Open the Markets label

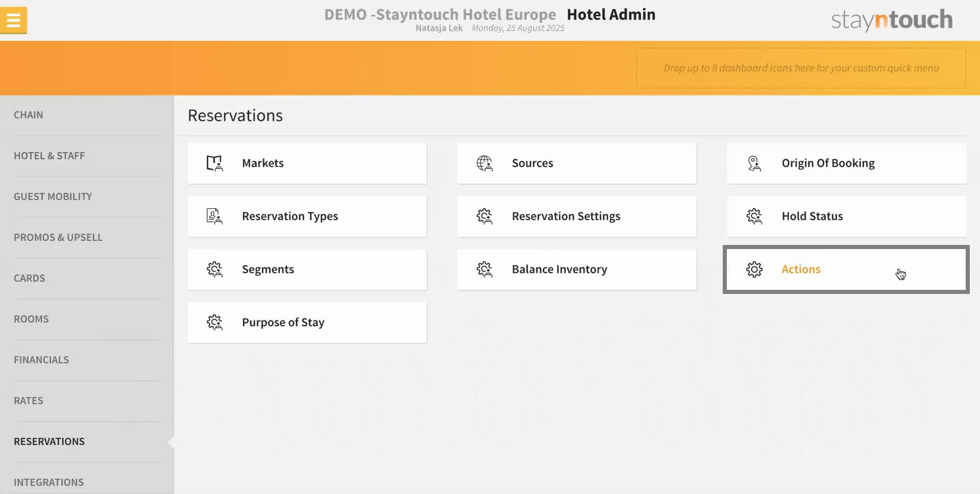pos(263,163)
